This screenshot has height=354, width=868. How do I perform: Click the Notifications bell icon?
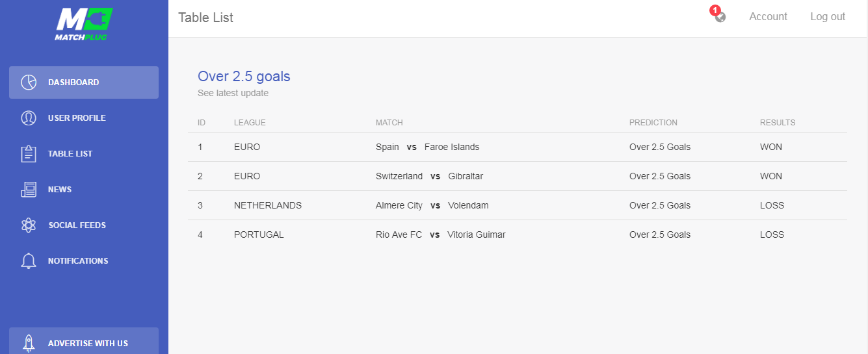tap(29, 261)
